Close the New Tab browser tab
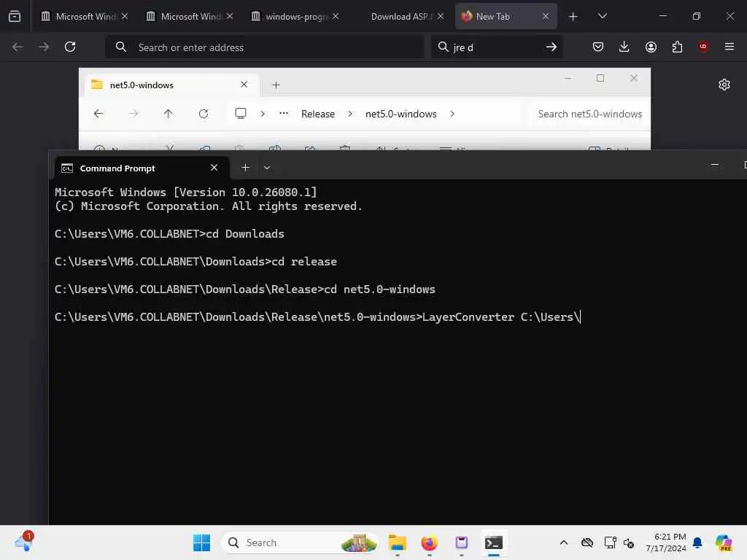 tap(546, 16)
